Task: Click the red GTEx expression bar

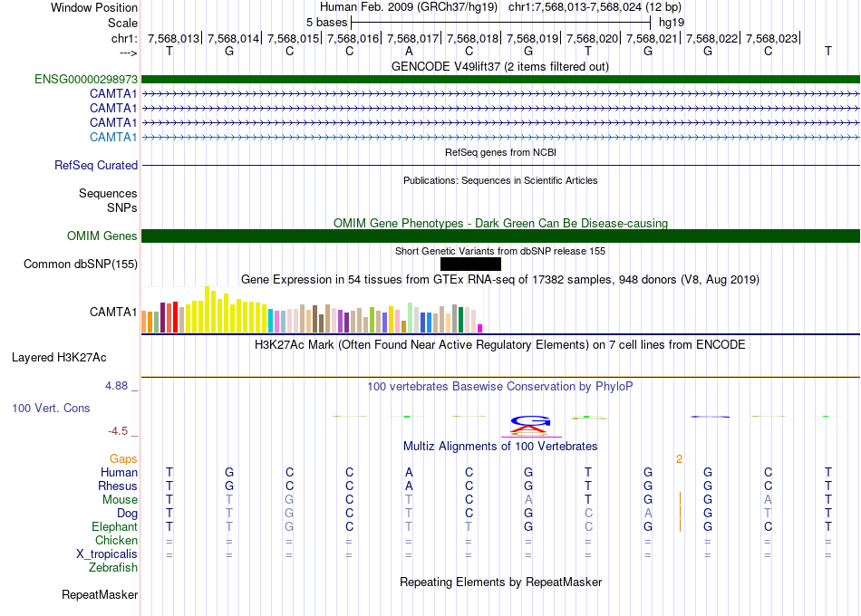Action: point(175,317)
